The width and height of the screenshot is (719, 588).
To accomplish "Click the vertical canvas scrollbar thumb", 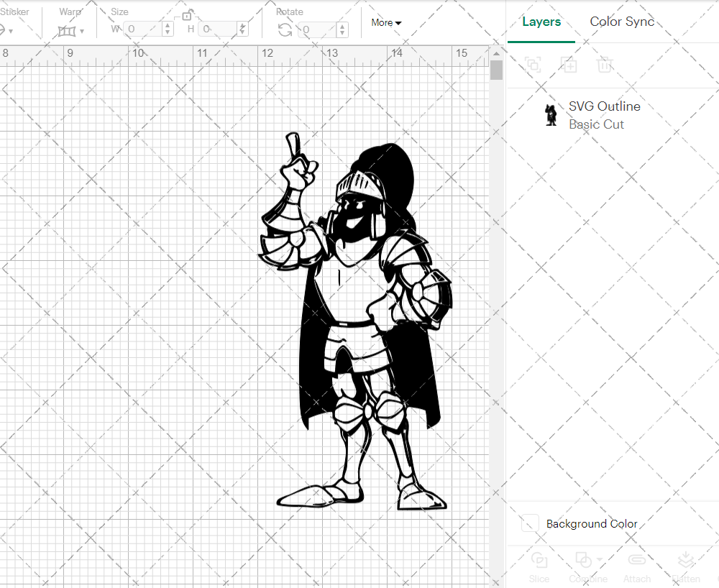I will pos(496,70).
